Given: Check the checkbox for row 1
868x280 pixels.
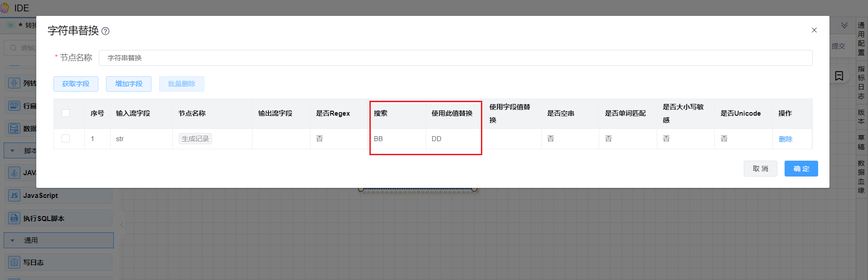Looking at the screenshot, I should click(66, 138).
